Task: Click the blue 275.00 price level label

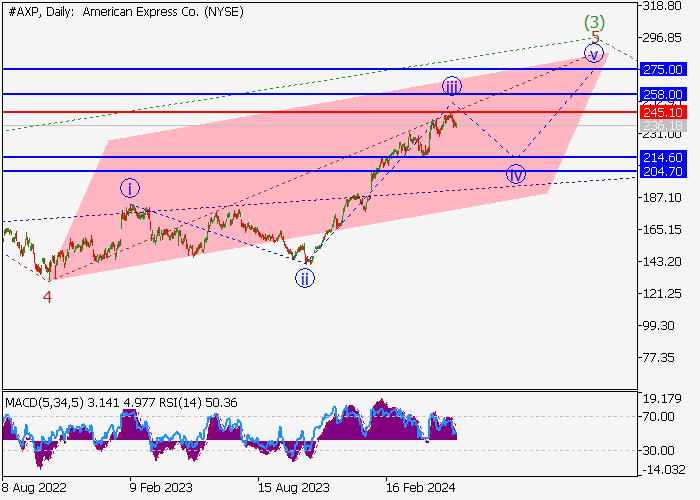Action: [663, 70]
